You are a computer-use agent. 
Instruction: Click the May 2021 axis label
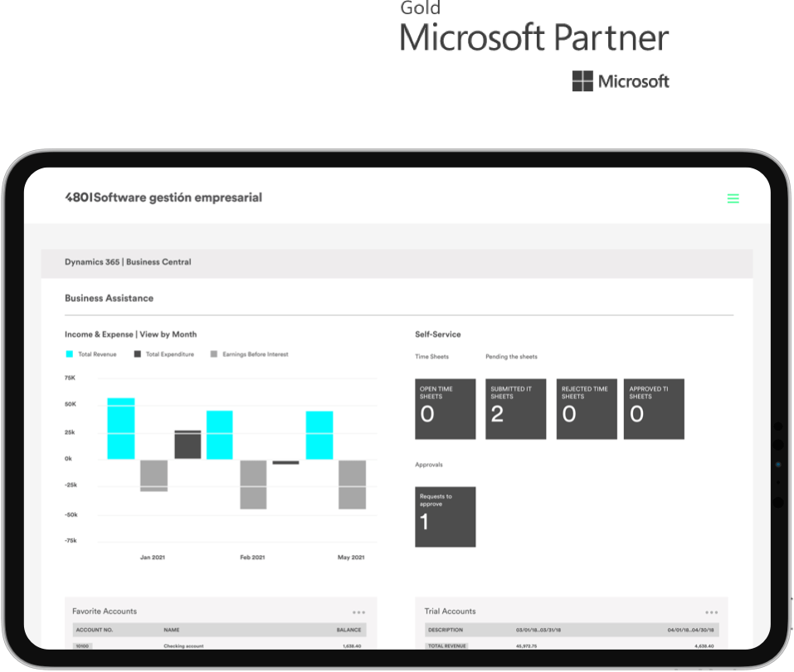351,557
